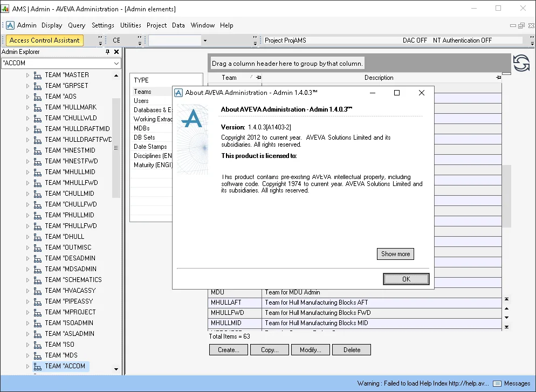Screen dimensions: 536x392
Task: Close the Admin Explorer panel
Action: (x=116, y=52)
